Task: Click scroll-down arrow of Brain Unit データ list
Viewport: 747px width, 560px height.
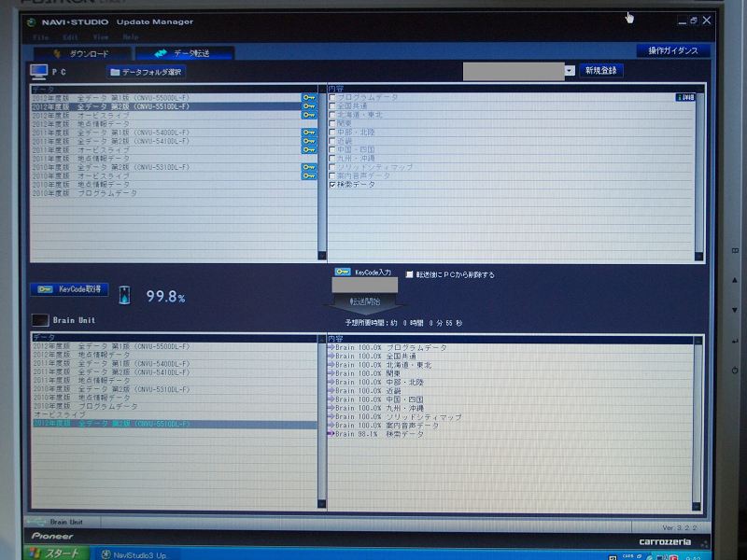Action: 322,503
